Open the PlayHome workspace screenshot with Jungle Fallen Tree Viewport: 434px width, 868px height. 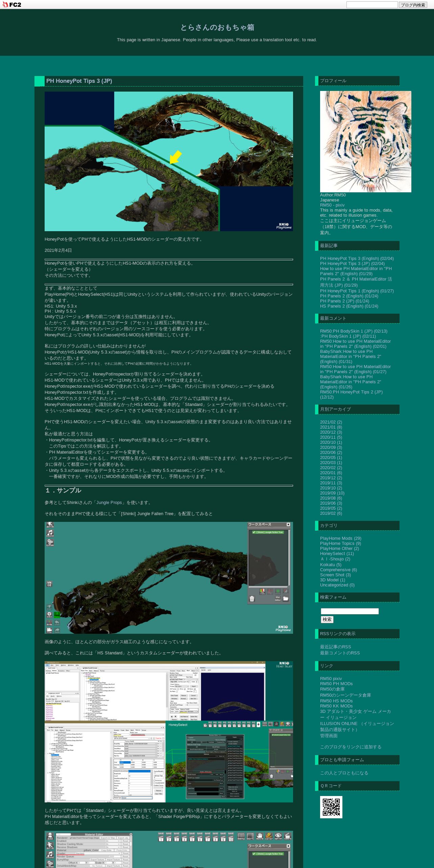(169, 578)
